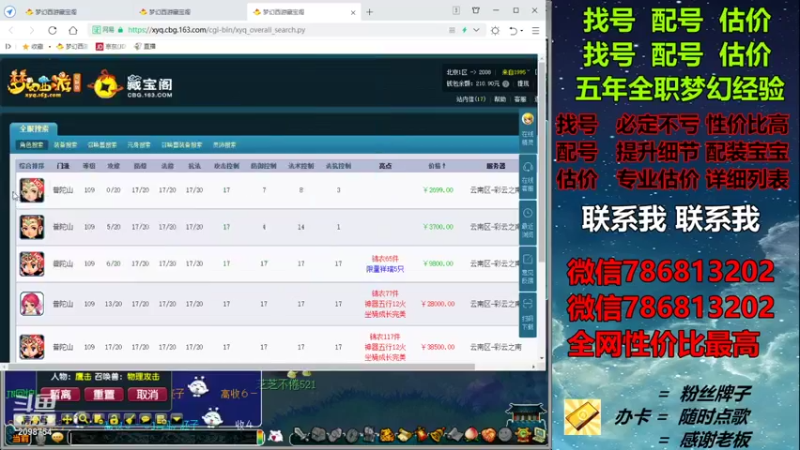Expand the down-arrow in game chat toolbar

click(x=177, y=419)
